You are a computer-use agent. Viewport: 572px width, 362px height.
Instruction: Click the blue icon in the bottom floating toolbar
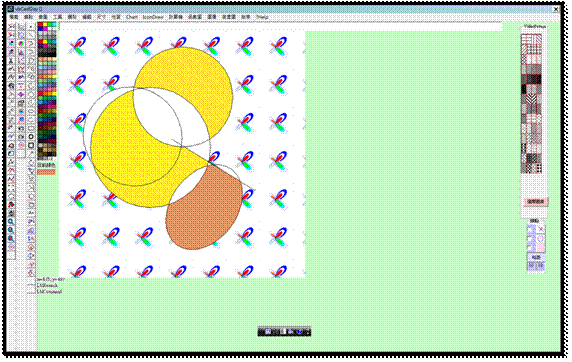[300, 331]
